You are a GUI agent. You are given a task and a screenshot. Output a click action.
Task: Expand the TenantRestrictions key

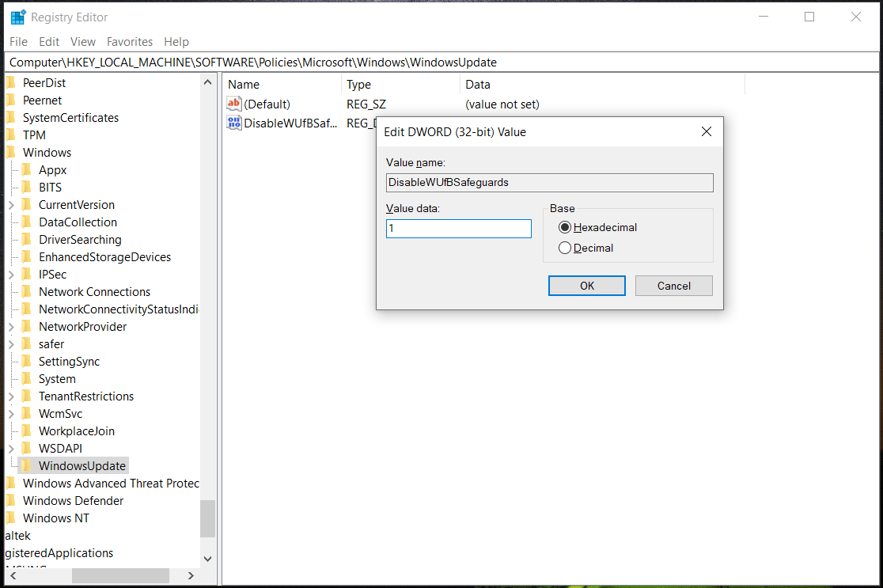[11, 397]
